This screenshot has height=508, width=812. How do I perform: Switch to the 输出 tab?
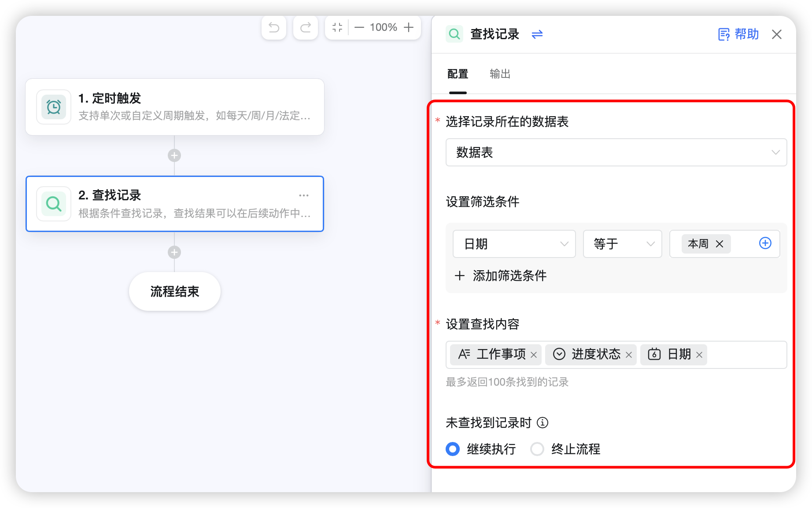pos(500,74)
